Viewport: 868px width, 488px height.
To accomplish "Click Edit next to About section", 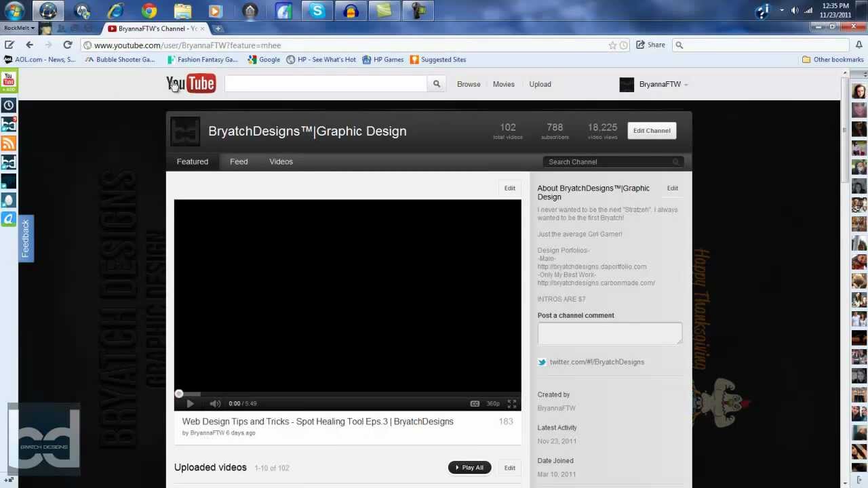I will click(672, 188).
